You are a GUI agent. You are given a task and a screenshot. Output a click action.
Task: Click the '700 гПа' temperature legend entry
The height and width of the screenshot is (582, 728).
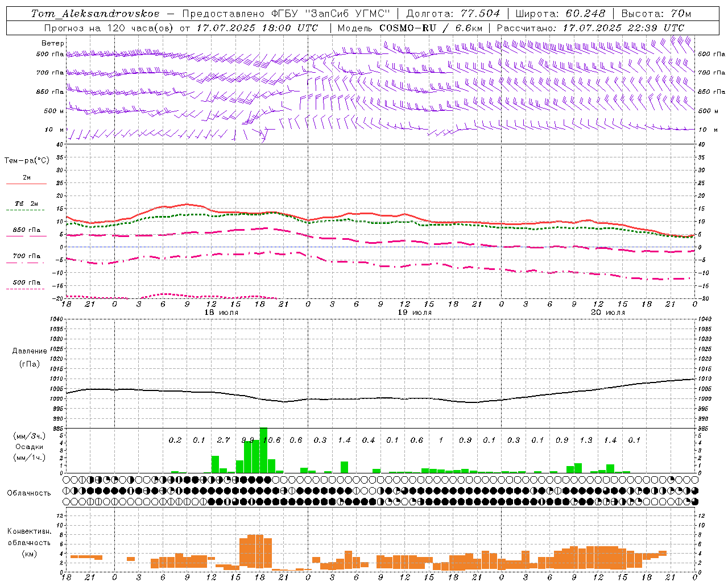(26, 256)
